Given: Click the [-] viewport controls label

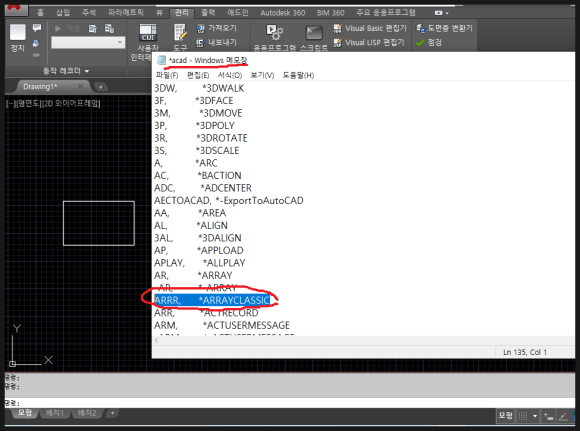Looking at the screenshot, I should tap(10, 104).
